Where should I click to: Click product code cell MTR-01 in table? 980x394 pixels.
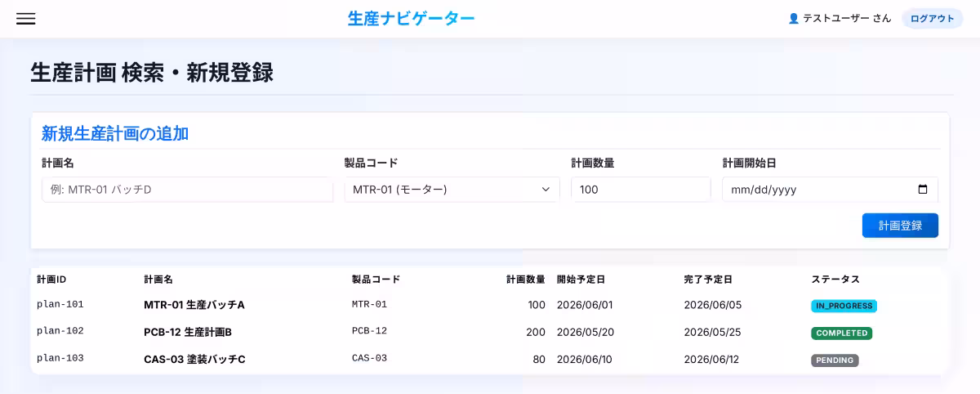pyautogui.click(x=369, y=304)
